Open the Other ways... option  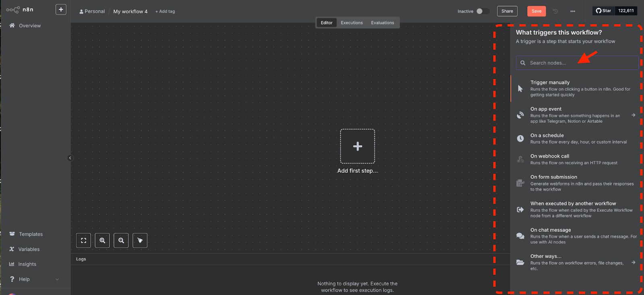[577, 262]
